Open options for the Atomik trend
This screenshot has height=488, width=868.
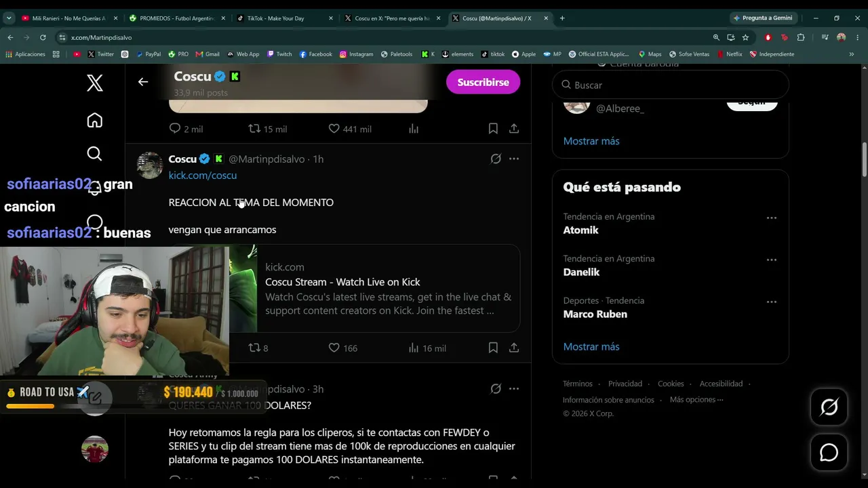coord(771,218)
